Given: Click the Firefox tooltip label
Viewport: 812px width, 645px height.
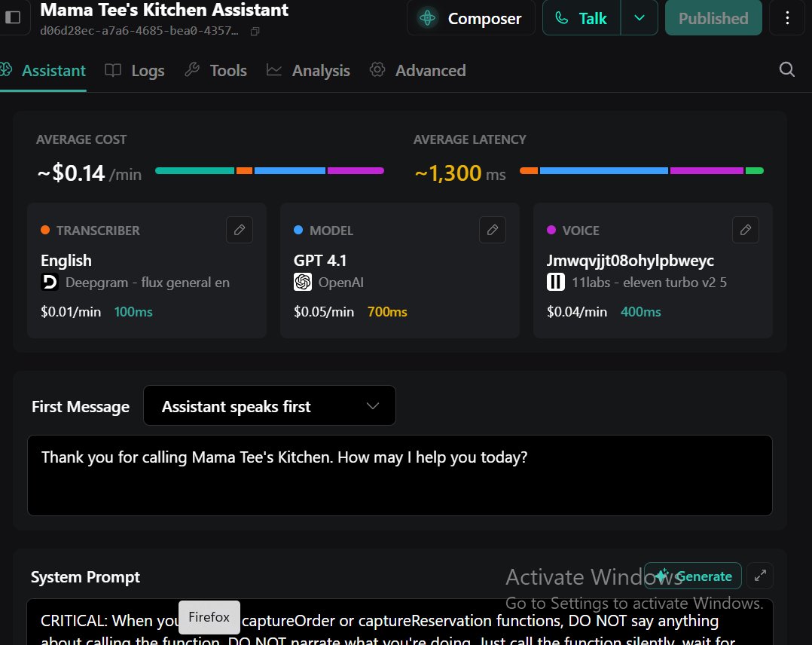Looking at the screenshot, I should [x=209, y=617].
